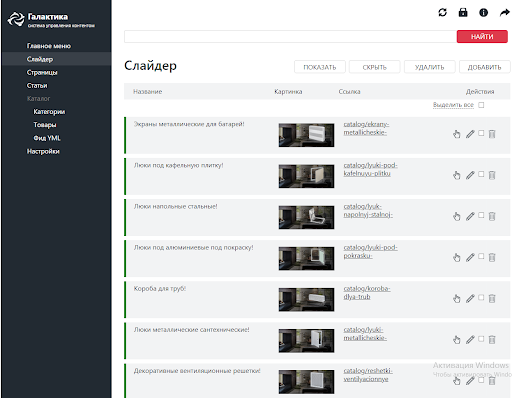Open Товары under Каталог
The image size is (512, 398).
45,125
